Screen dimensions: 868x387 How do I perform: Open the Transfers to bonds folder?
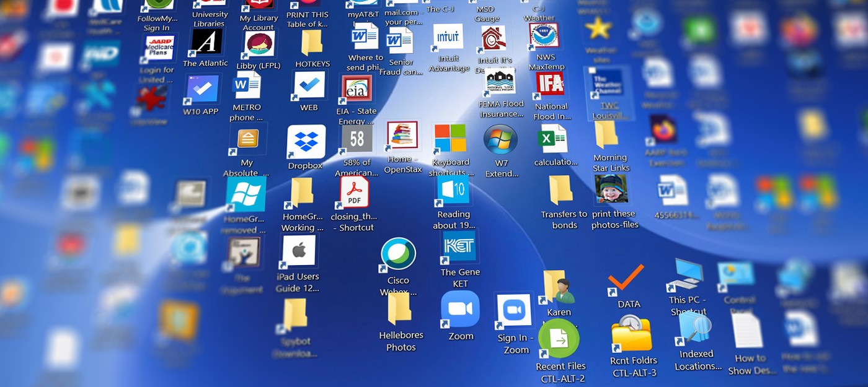coord(560,191)
